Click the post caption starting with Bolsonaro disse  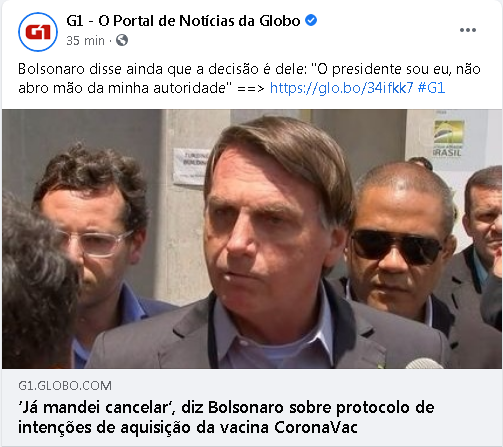(249, 79)
